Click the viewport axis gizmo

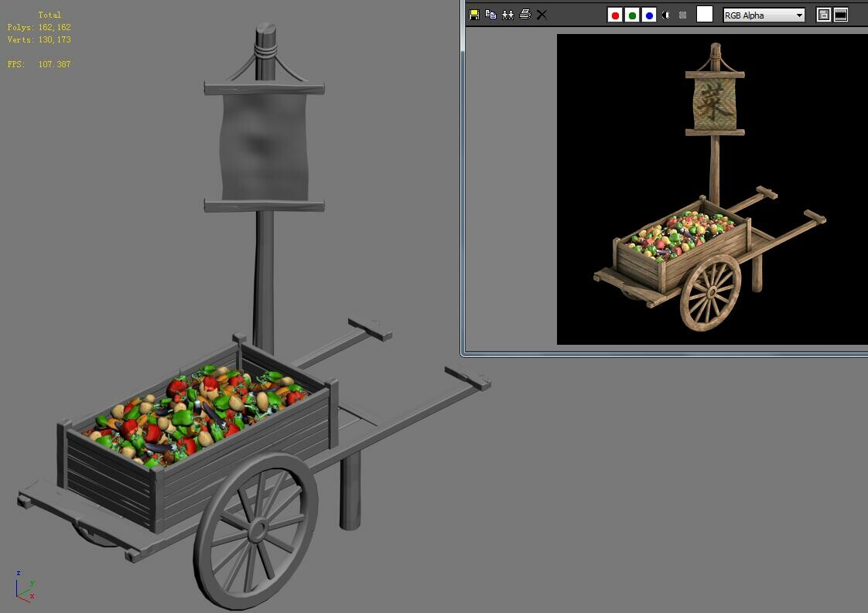[25, 587]
